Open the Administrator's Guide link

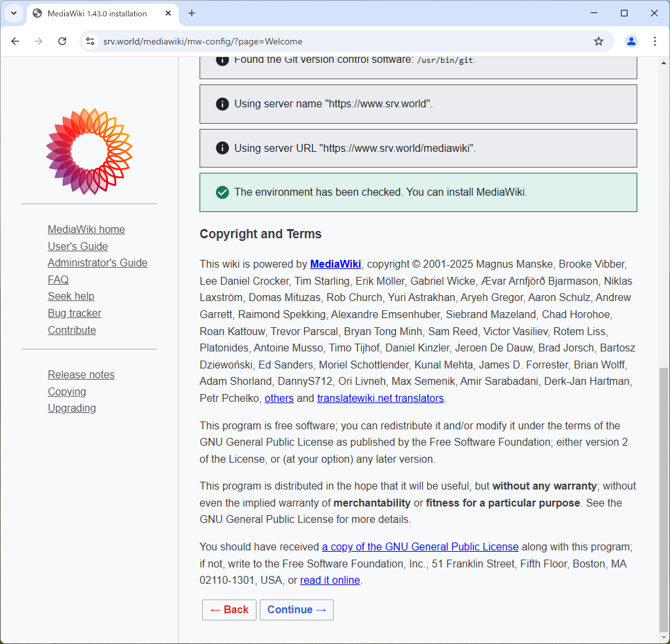tap(97, 263)
